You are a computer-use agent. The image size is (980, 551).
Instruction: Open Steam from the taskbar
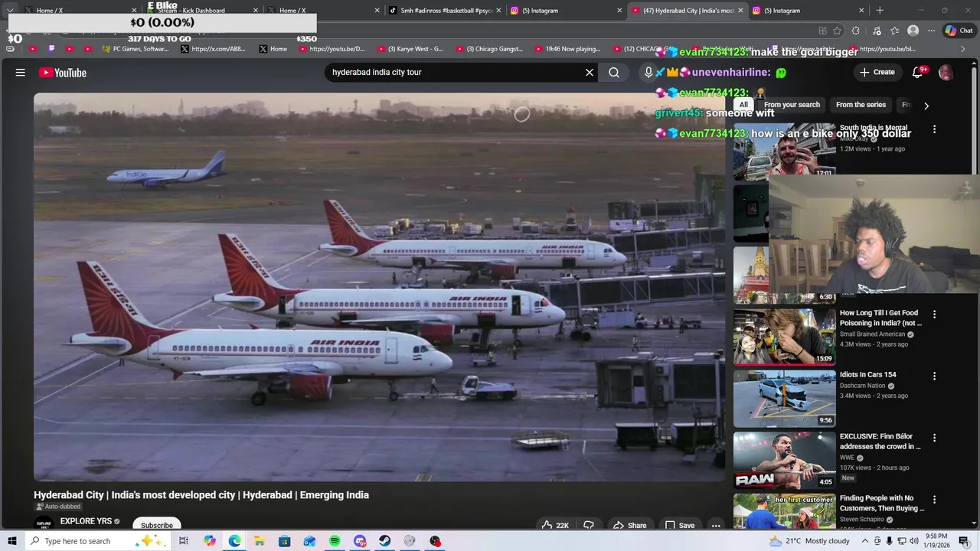385,541
